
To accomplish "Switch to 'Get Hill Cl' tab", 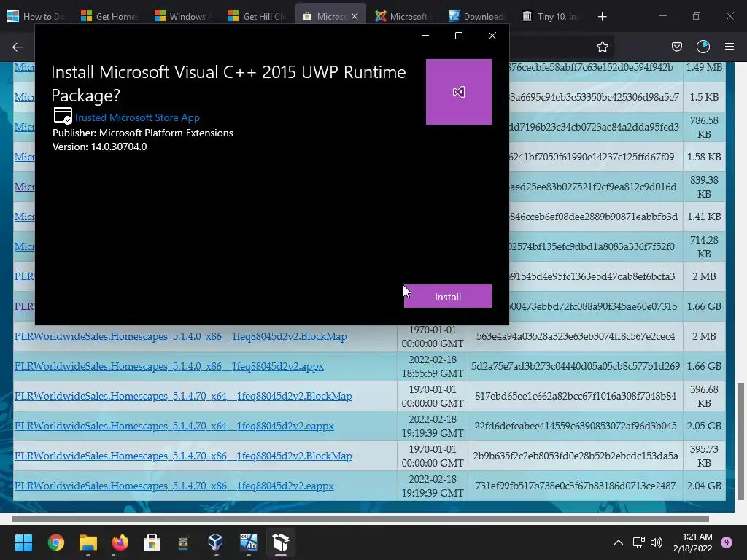I will pos(257,17).
